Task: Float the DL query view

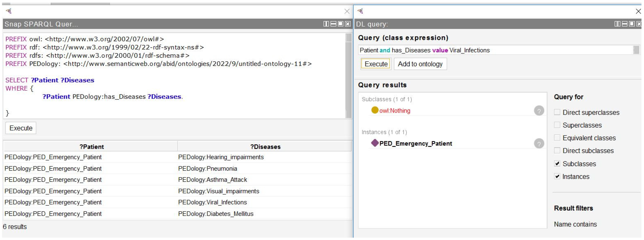Action: tap(632, 24)
